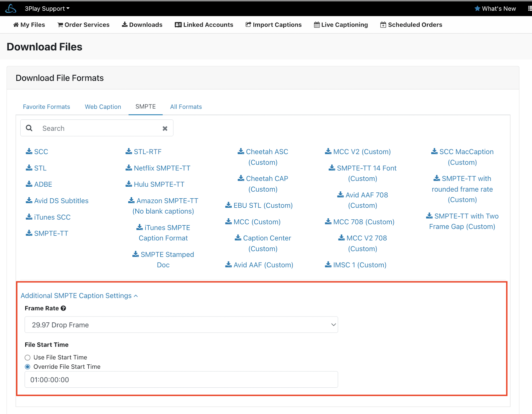Image resolution: width=532 pixels, height=414 pixels.
Task: Click the Frame Rate help icon
Action: click(x=63, y=309)
